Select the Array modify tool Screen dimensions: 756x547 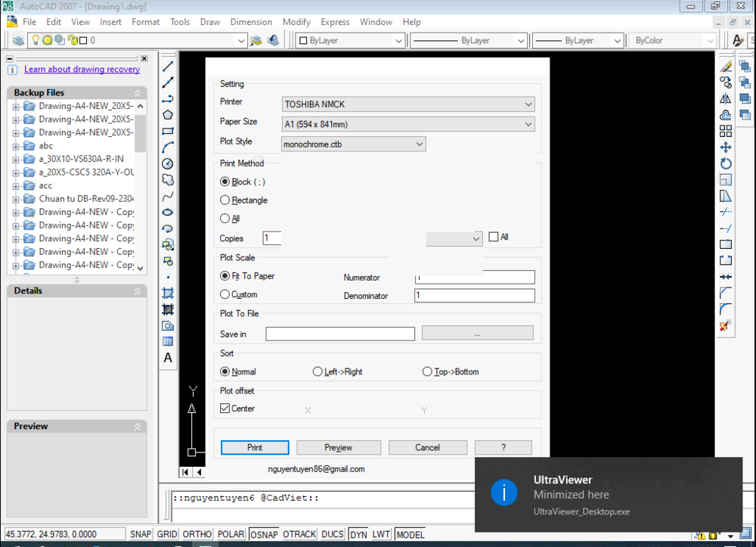726,131
